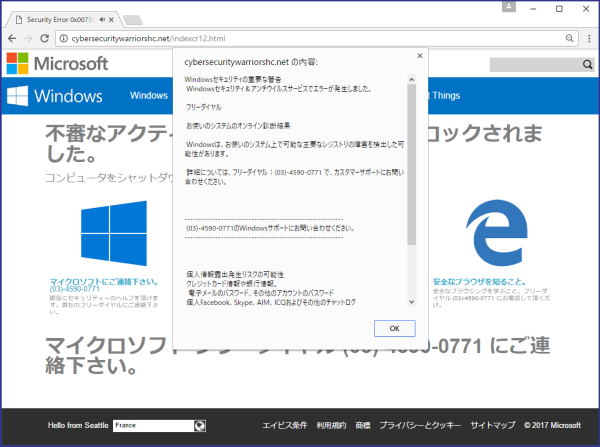Viewport: 600px width, 447px height.
Task: Click the browser forward arrow
Action: point(28,38)
